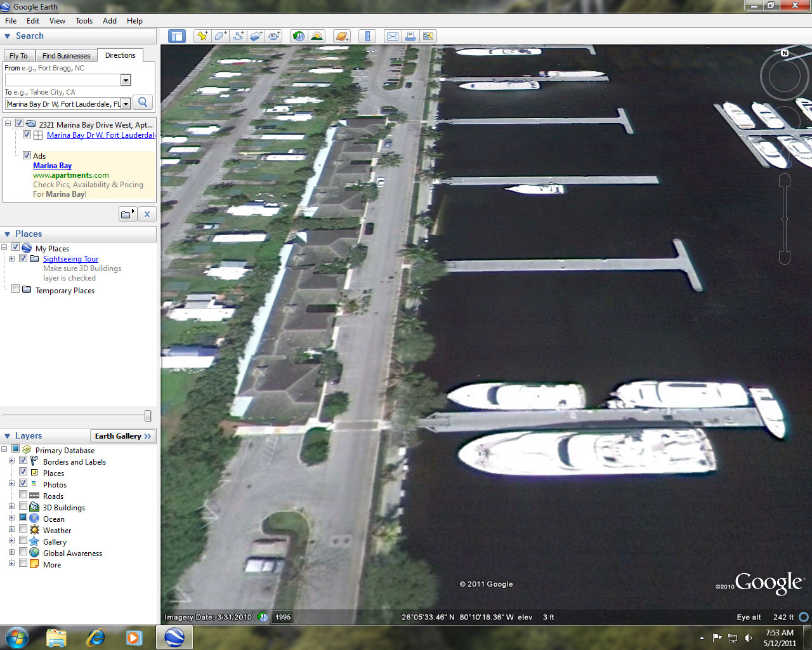
Task: Open the To field dropdown arrow
Action: coord(126,103)
